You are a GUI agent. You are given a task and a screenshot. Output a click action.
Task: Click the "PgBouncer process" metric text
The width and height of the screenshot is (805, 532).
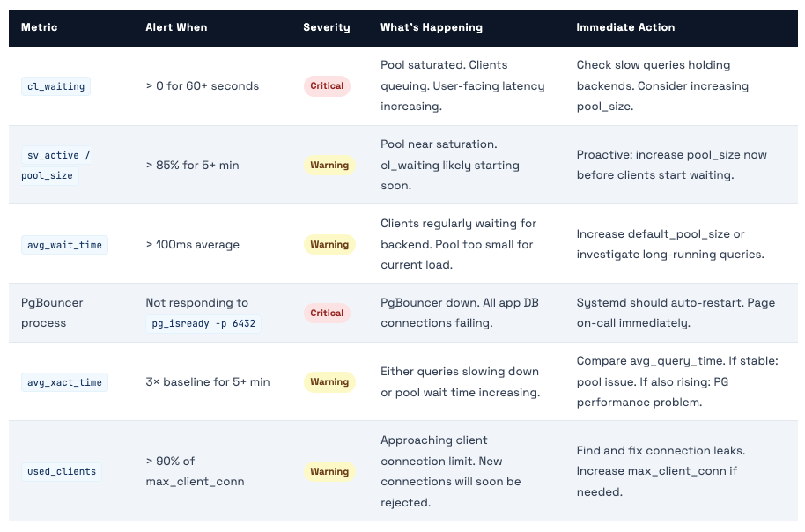coord(52,313)
